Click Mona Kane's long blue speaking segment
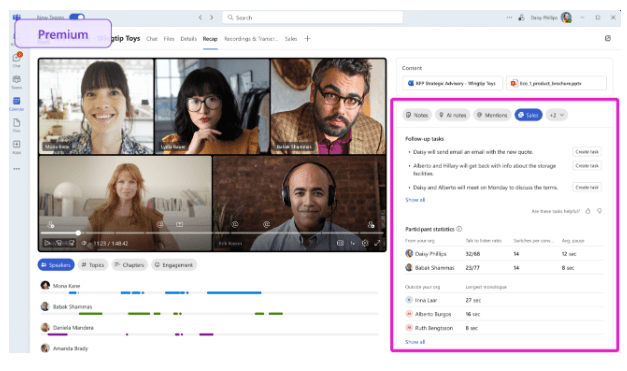This screenshot has height=371, width=627. (x=234, y=293)
